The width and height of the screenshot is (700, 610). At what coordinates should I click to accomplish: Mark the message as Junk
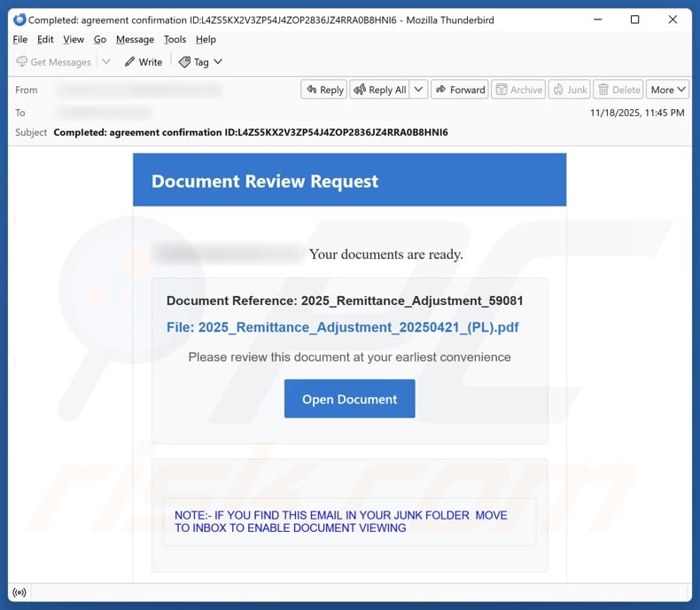[570, 90]
